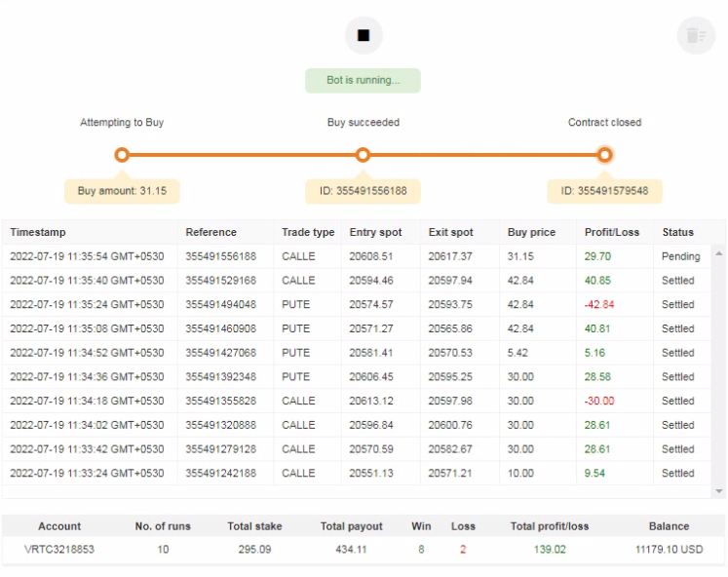Image resolution: width=728 pixels, height=577 pixels.
Task: Click the 'ID: 355491556188' badge
Action: pyautogui.click(x=363, y=191)
